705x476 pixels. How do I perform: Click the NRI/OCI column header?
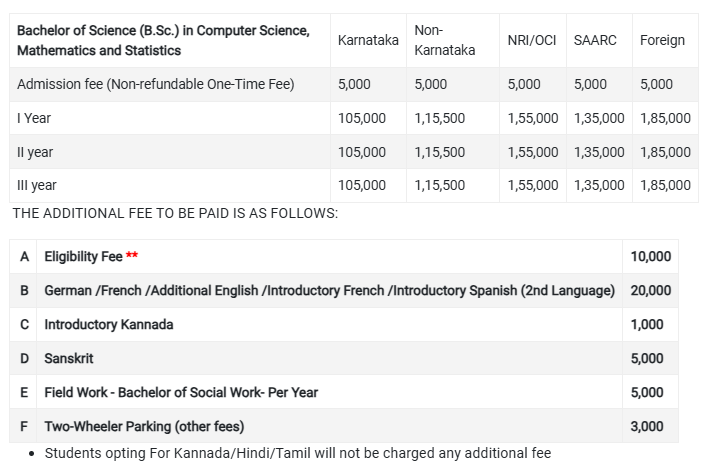click(x=532, y=40)
